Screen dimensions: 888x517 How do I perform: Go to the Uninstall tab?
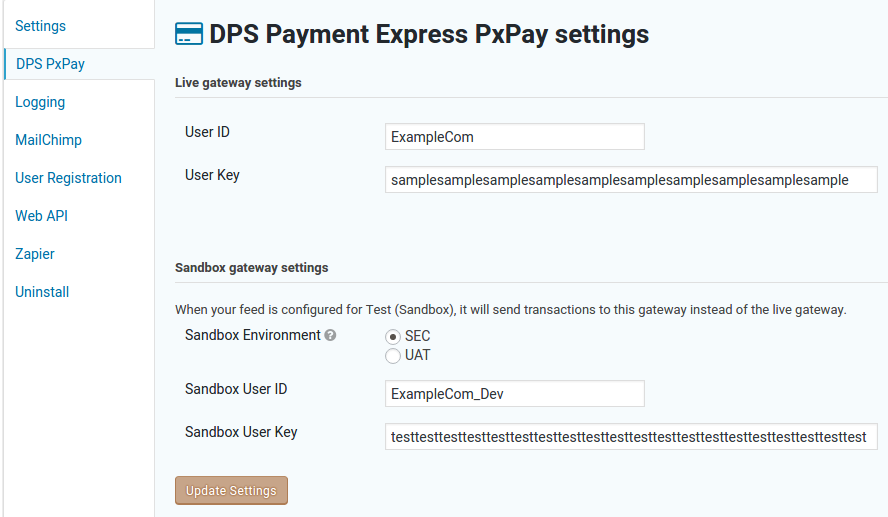point(42,292)
